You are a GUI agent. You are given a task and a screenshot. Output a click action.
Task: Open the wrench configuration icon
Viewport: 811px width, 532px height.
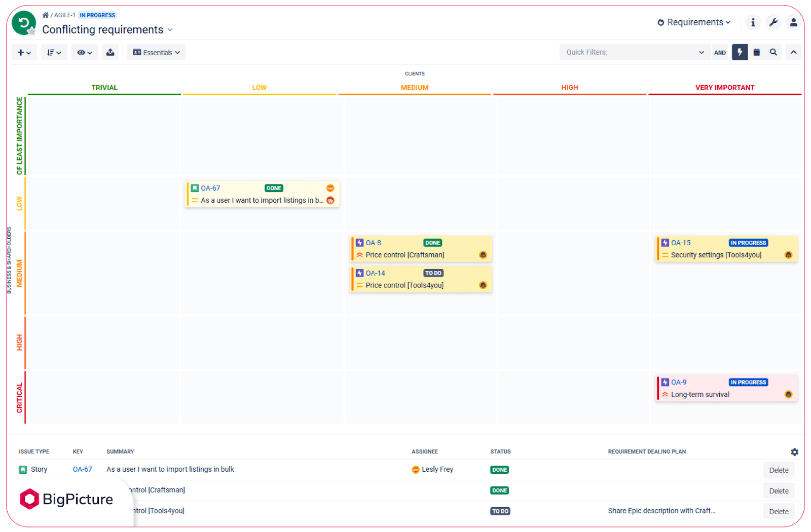[x=773, y=22]
